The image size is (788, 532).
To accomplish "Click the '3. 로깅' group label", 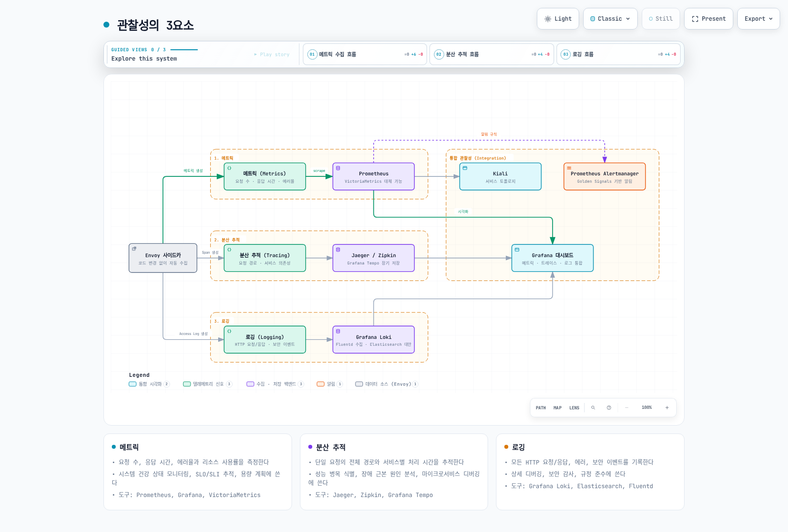I will coord(222,321).
